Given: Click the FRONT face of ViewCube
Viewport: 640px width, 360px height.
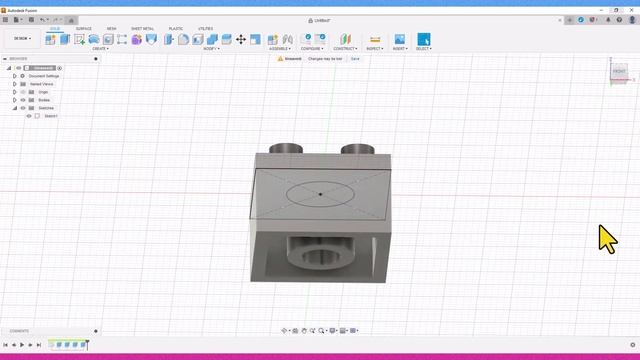Looking at the screenshot, I should (619, 71).
